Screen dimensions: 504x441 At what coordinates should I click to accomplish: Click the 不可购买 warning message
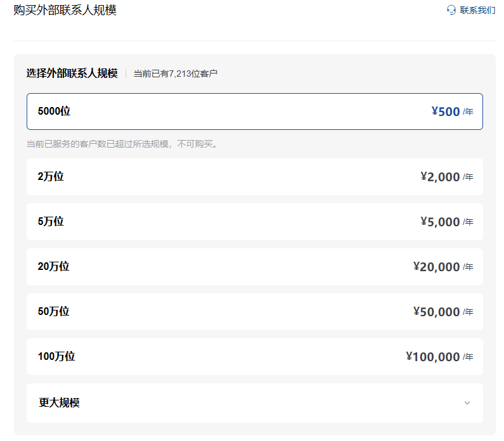(122, 144)
